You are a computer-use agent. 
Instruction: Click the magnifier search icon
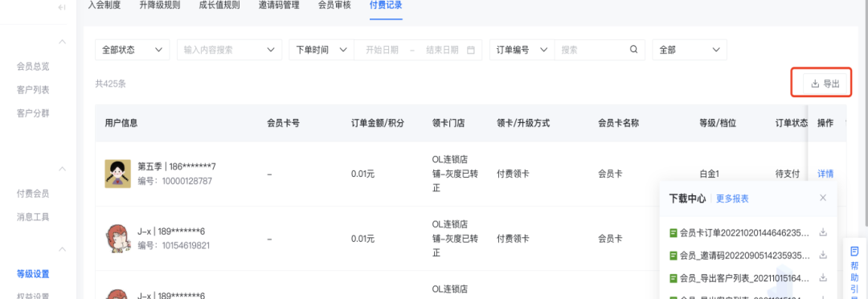634,50
